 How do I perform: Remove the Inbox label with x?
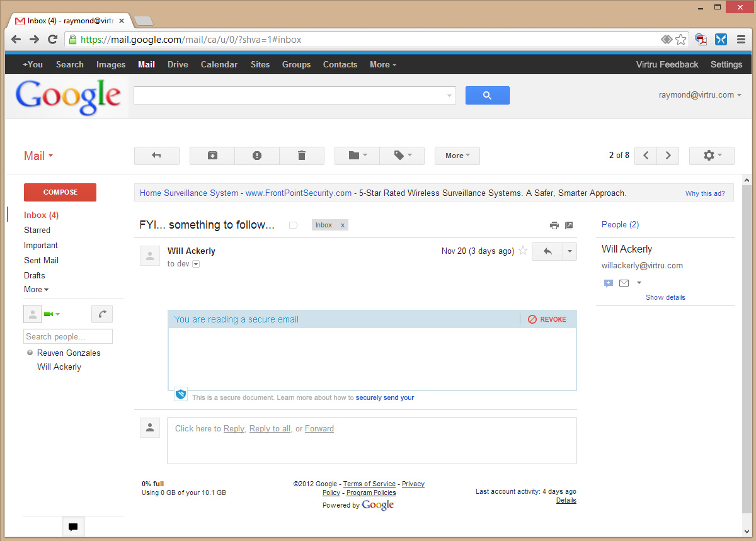pyautogui.click(x=343, y=225)
